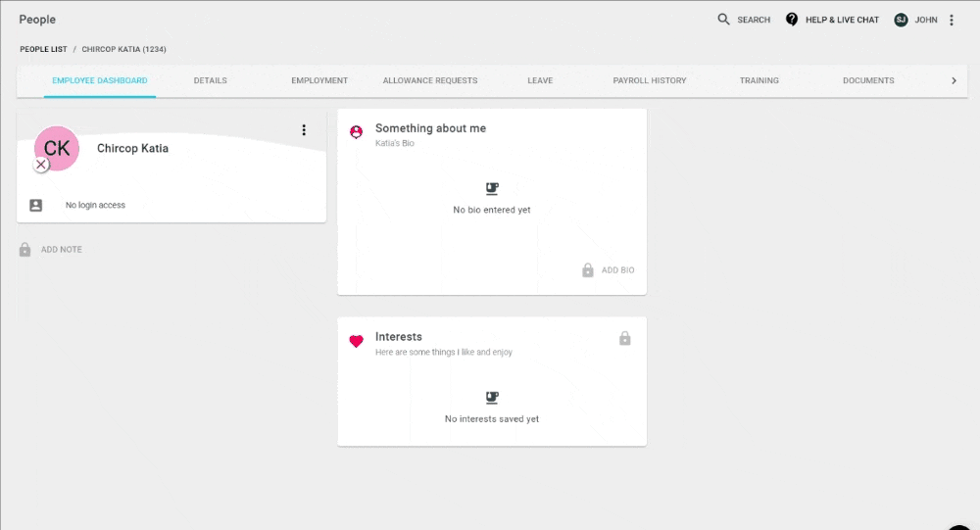Viewport: 980px width, 530px height.
Task: Click the search magnifier icon
Action: coord(723,20)
